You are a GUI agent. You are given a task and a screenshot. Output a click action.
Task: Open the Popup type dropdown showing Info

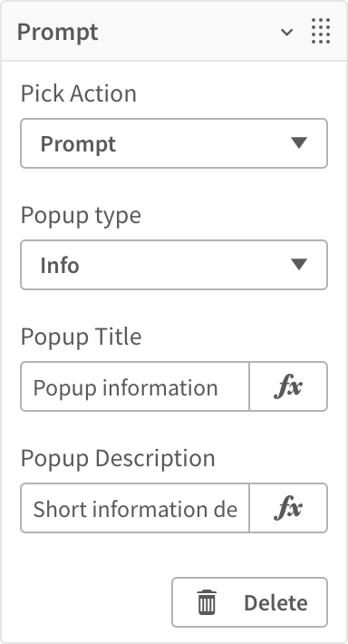174,265
